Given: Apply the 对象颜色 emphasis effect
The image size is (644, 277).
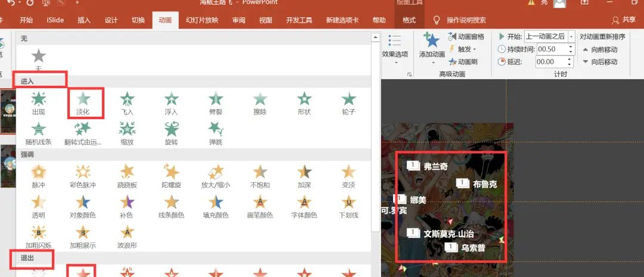Looking at the screenshot, I should pyautogui.click(x=83, y=207).
